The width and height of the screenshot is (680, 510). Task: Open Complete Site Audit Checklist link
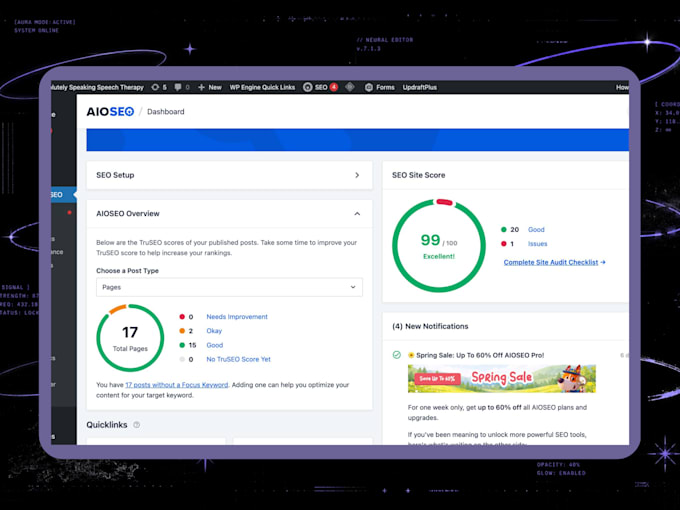pyautogui.click(x=554, y=262)
